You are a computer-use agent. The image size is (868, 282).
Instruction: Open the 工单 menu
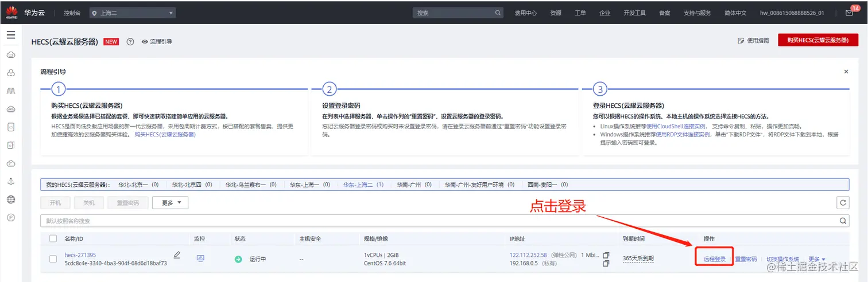(x=580, y=13)
